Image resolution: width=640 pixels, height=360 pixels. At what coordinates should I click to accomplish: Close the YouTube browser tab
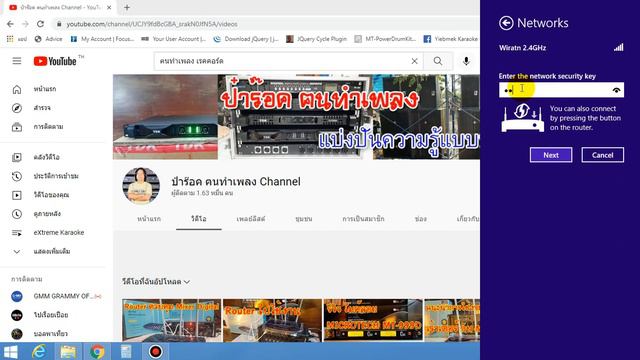(x=109, y=7)
